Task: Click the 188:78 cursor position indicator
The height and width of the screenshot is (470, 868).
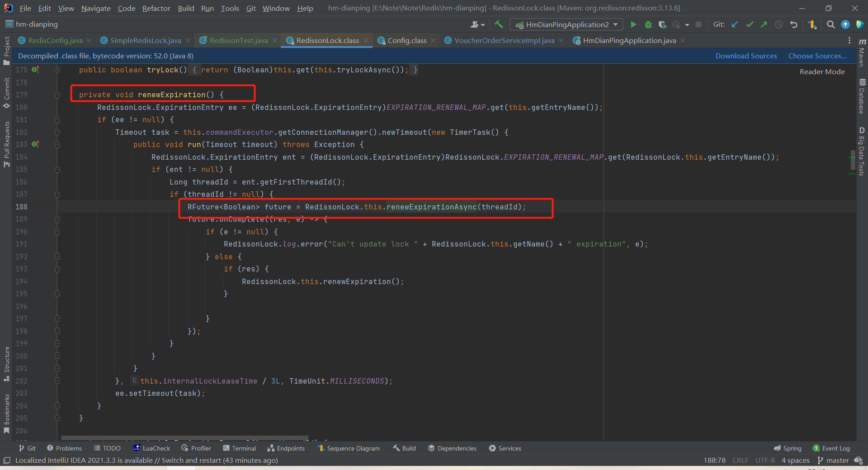Action: click(x=714, y=461)
